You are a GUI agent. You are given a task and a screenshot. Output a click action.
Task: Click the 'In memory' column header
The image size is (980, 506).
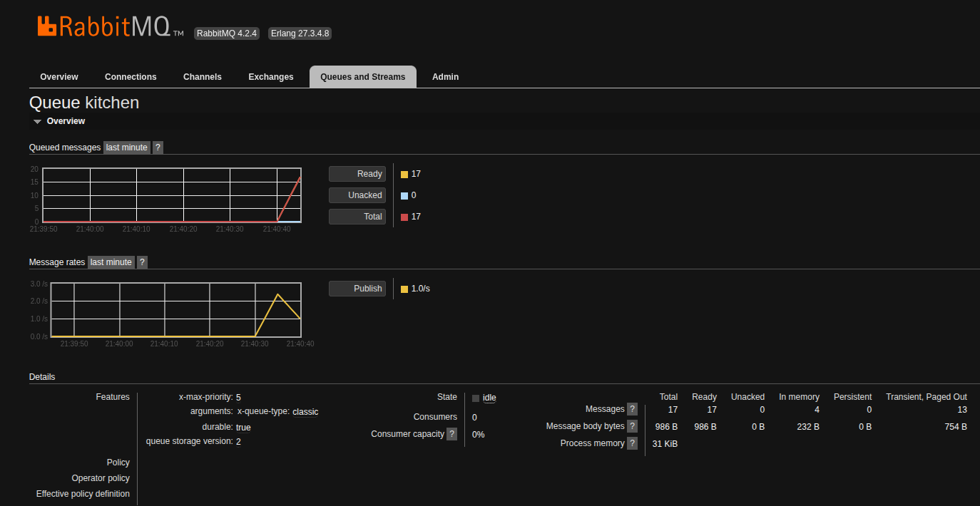coord(799,397)
